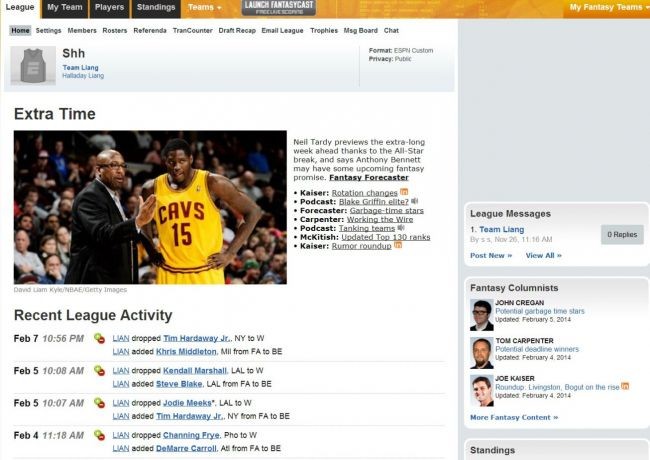Open Roundup: Livingston, Bogut on the rise
650x460 pixels.
click(557, 387)
